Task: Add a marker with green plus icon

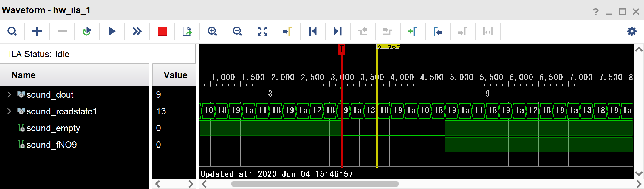Action: [413, 31]
